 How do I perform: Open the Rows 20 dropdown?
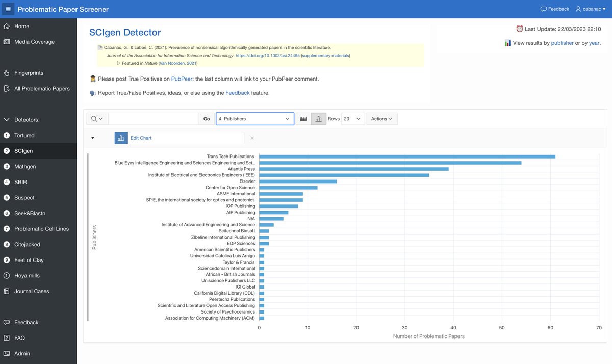[x=353, y=119]
